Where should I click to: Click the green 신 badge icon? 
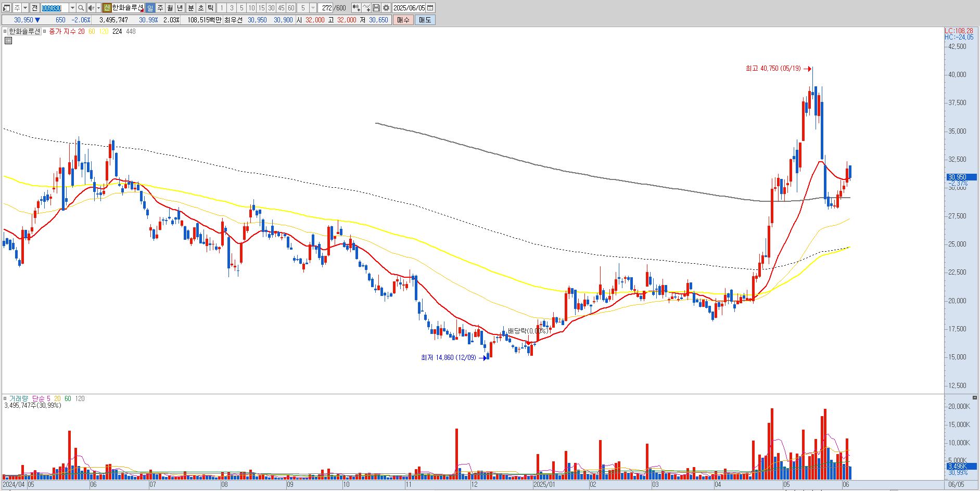click(107, 8)
